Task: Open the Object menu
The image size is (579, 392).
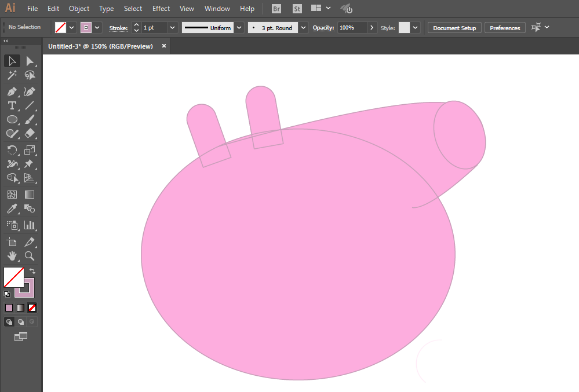Action: pos(79,9)
